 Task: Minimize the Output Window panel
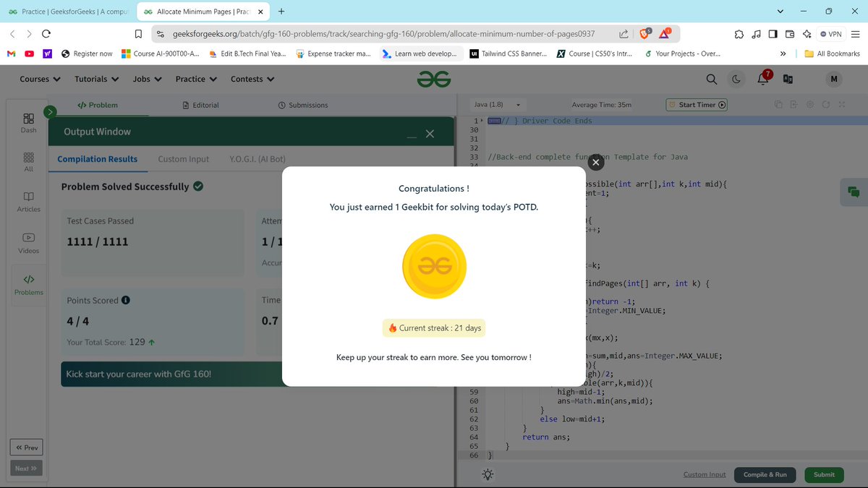point(411,137)
